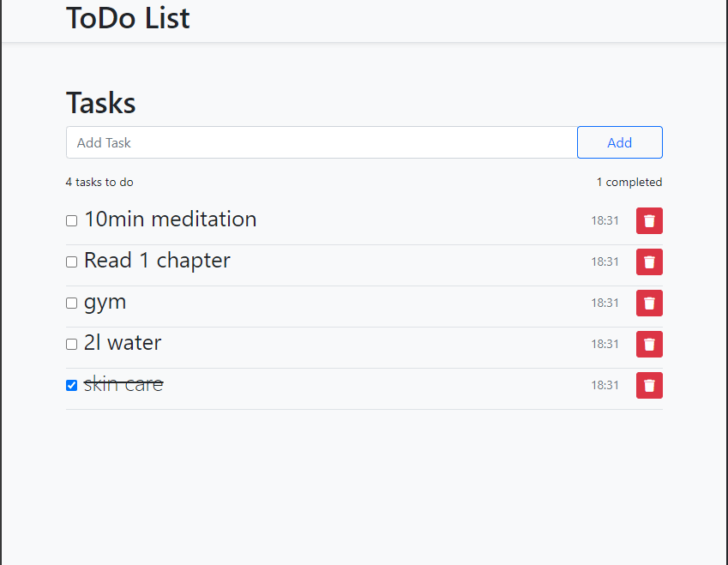
Task: Delete the Read 1 chapter task
Action: pos(649,261)
